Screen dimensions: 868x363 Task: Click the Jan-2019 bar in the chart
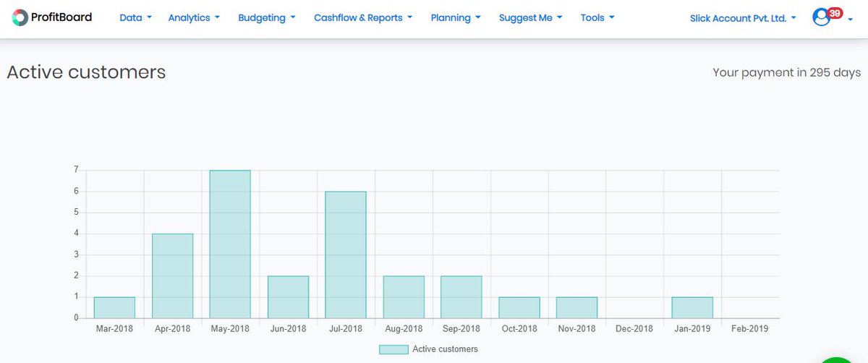(x=692, y=307)
